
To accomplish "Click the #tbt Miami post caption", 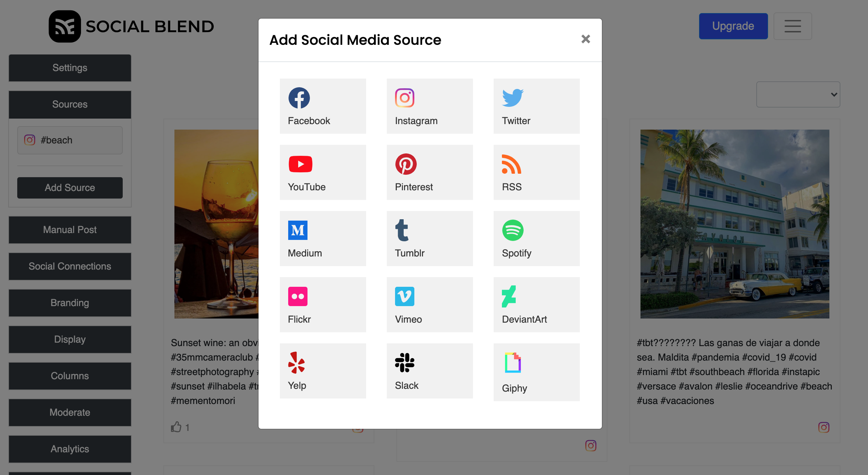I will pos(734,372).
